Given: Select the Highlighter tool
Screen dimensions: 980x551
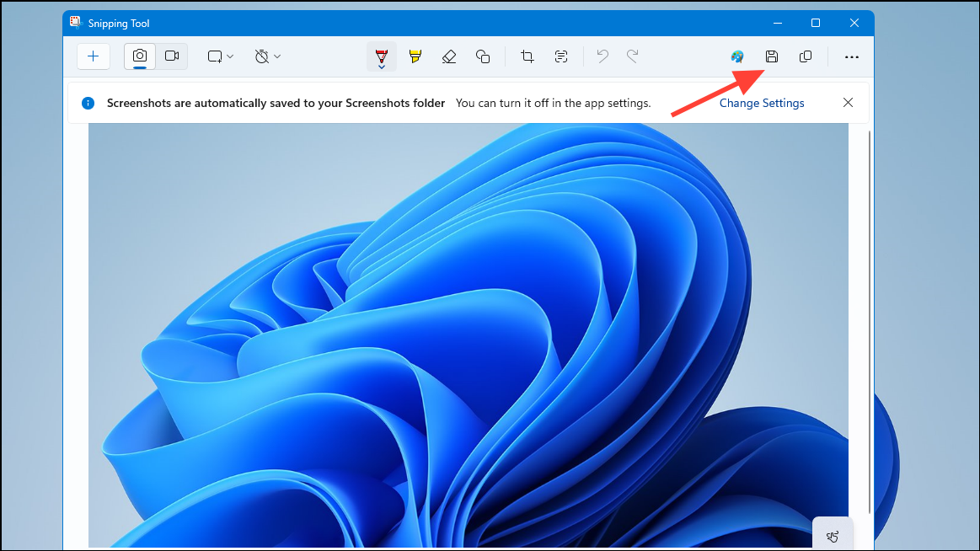Looking at the screenshot, I should pyautogui.click(x=415, y=56).
